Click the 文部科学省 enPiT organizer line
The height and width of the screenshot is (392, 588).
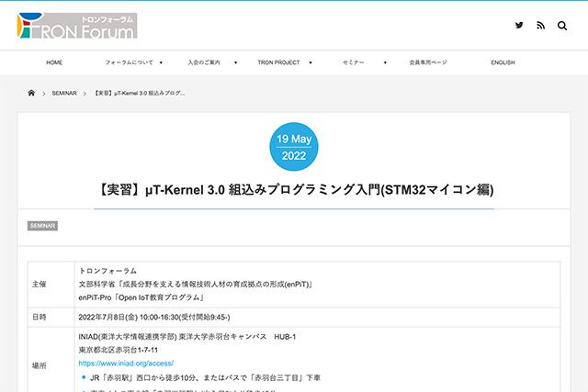point(196,284)
